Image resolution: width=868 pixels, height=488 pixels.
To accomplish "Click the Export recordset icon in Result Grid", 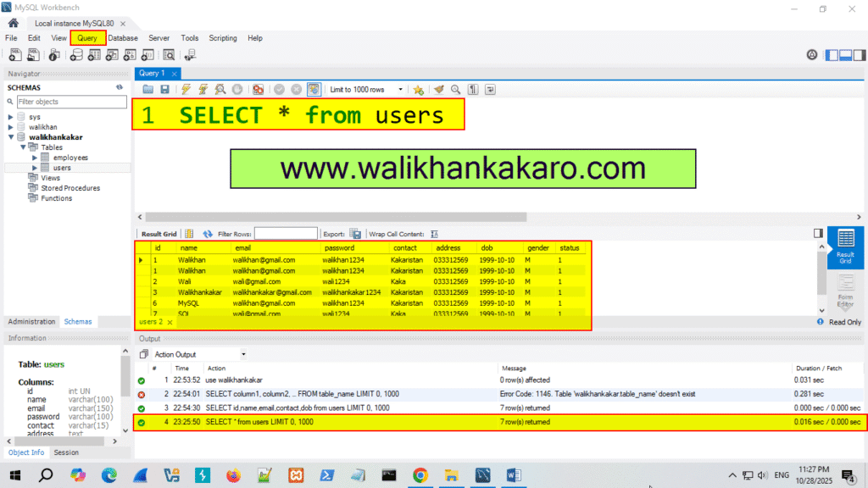I will point(355,234).
